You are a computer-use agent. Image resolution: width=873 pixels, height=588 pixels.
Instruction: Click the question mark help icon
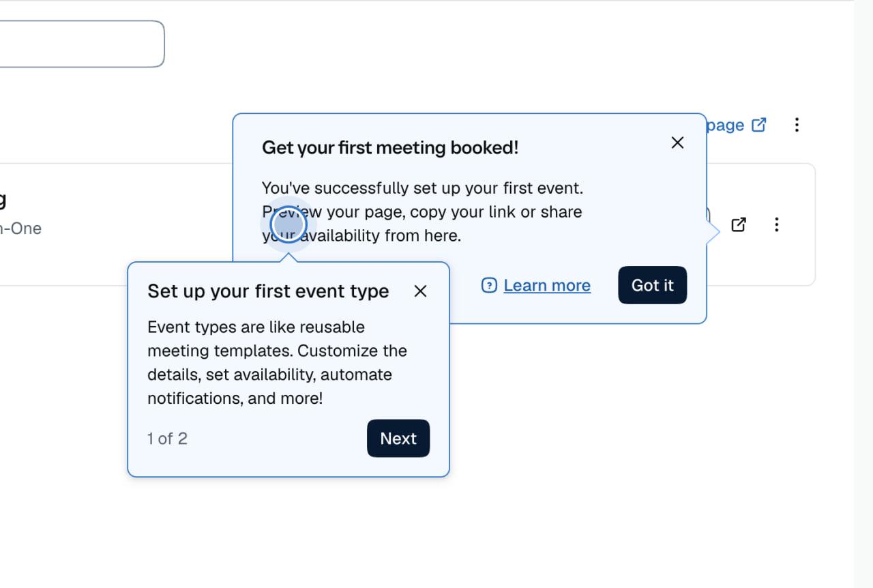[489, 285]
